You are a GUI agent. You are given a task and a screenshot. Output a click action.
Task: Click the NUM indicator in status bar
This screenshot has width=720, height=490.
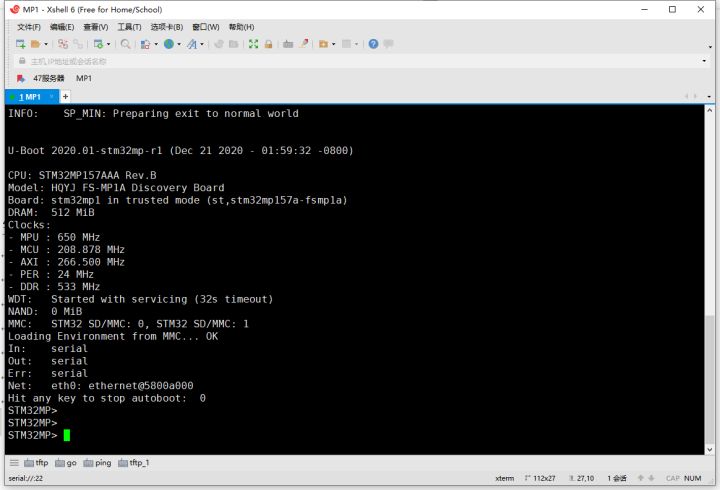pyautogui.click(x=692, y=479)
